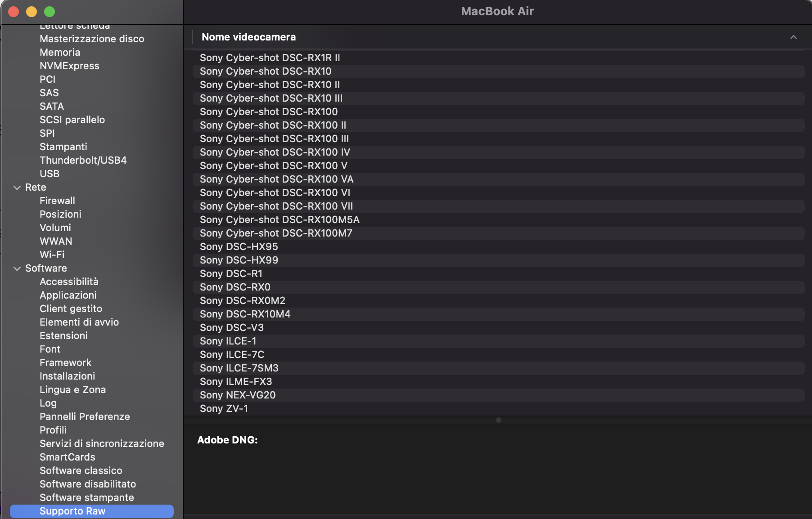
Task: Select Posizioni under Rete
Action: coord(60,215)
